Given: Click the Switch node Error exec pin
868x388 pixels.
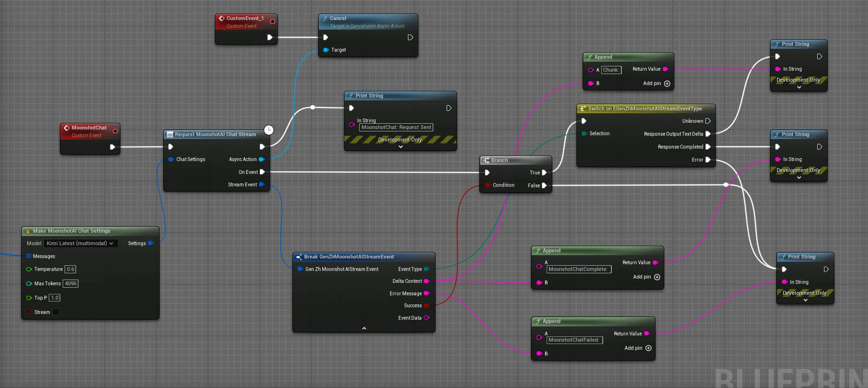Looking at the screenshot, I should (708, 160).
